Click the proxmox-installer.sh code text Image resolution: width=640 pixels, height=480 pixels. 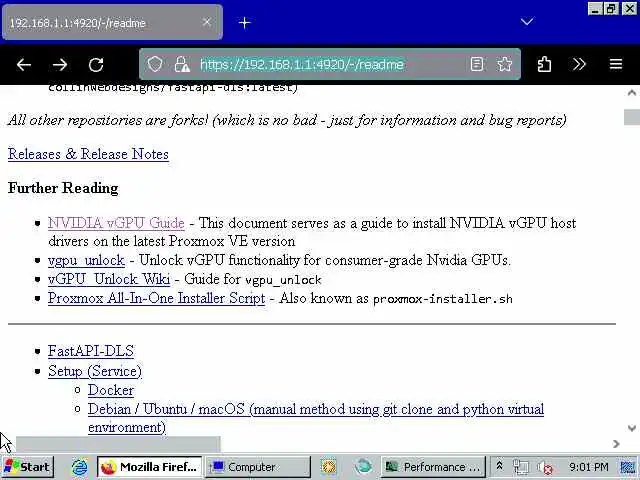[x=443, y=299]
